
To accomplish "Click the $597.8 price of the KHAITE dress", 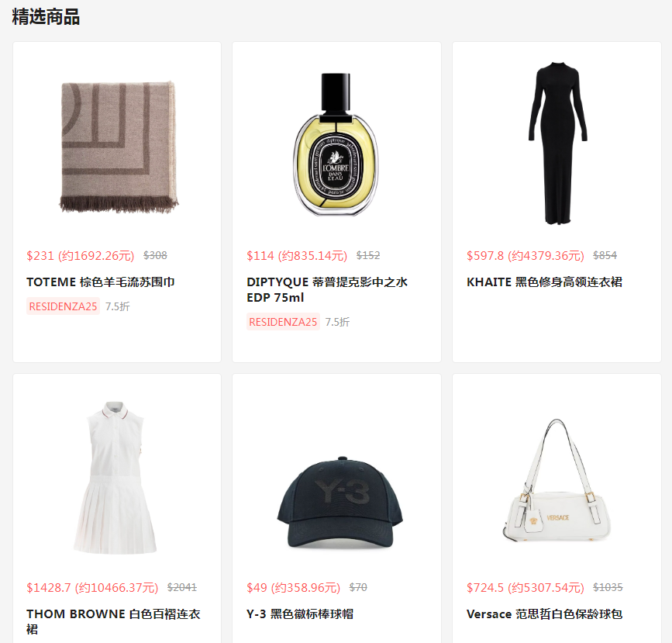I will pyautogui.click(x=526, y=256).
